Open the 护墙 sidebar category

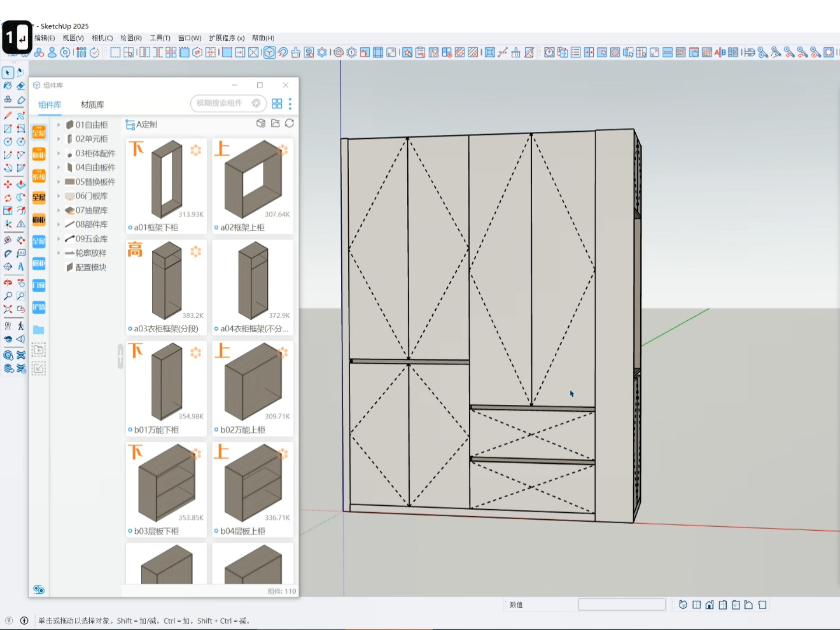pos(39,307)
